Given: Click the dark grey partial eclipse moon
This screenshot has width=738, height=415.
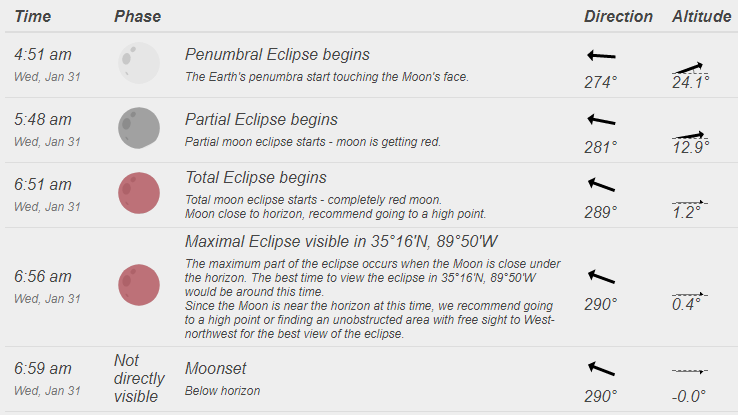Looking at the screenshot, I should [x=139, y=128].
